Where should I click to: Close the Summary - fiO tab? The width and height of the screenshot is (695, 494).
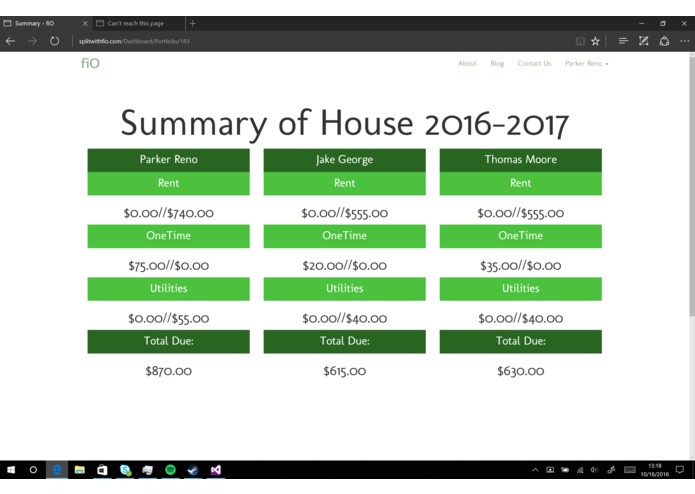pos(85,23)
